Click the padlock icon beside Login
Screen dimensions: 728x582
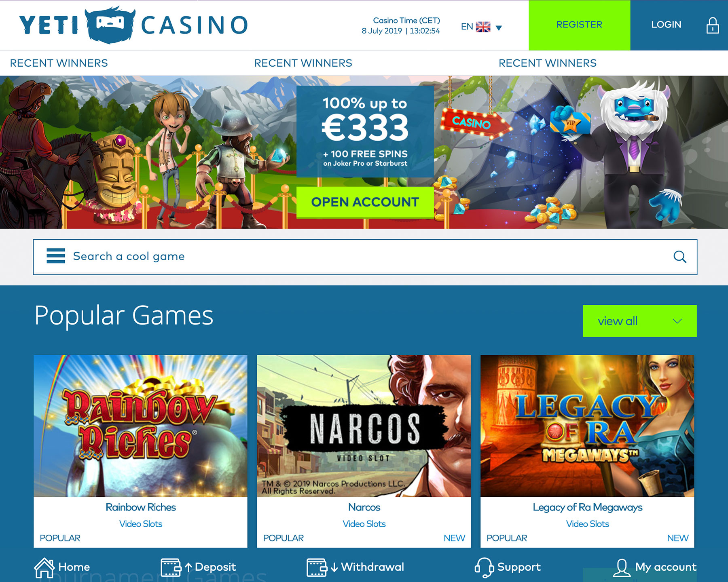tap(712, 25)
